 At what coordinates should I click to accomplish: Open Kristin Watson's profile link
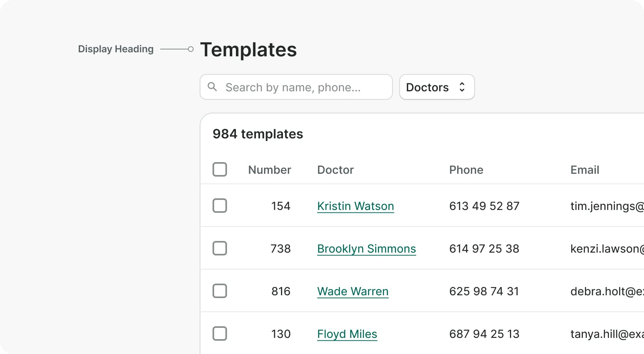[355, 206]
